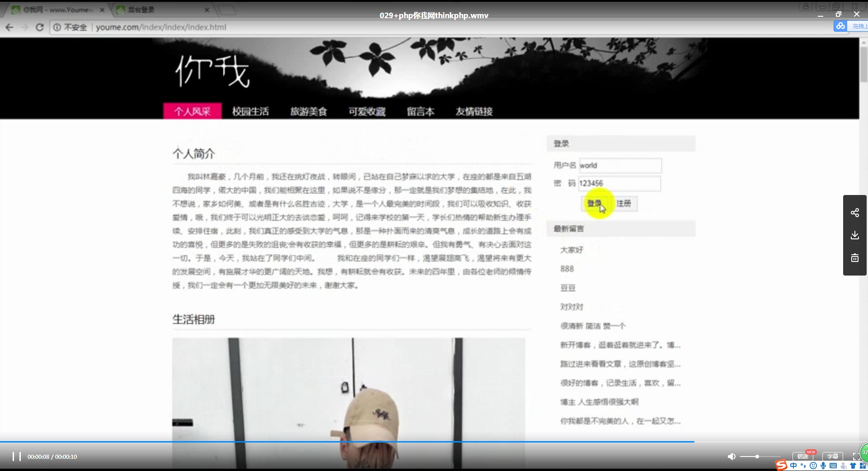The height and width of the screenshot is (471, 868).
Task: Switch to the 后台登录 browser tab
Action: (163, 10)
